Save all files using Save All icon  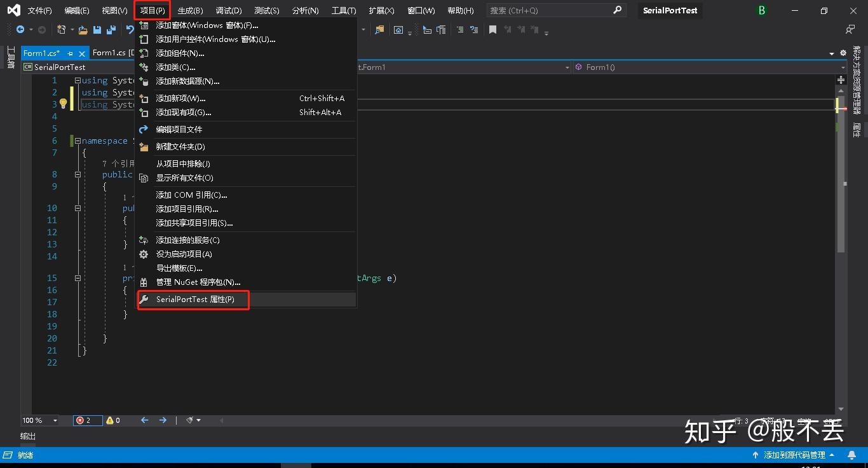[112, 29]
